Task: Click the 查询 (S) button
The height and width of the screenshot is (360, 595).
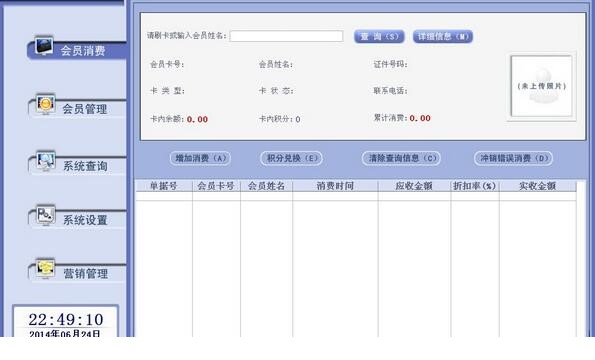Action: tap(379, 36)
